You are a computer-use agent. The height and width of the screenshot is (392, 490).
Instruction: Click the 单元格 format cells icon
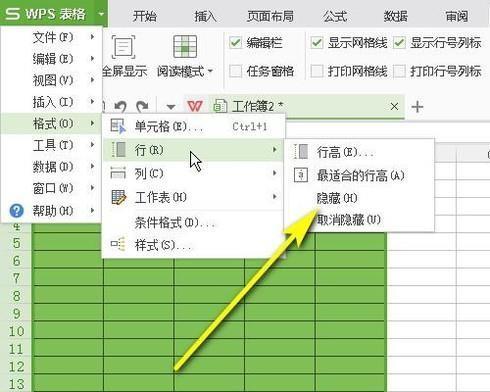point(118,127)
